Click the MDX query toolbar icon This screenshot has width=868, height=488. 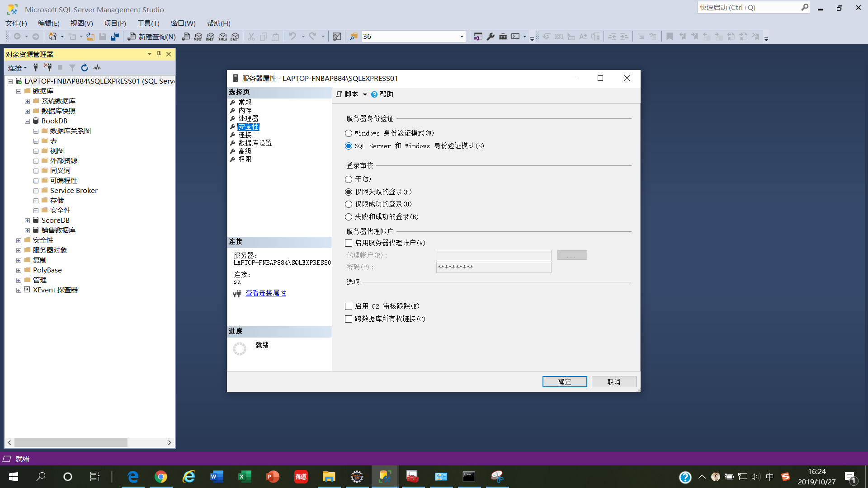198,37
